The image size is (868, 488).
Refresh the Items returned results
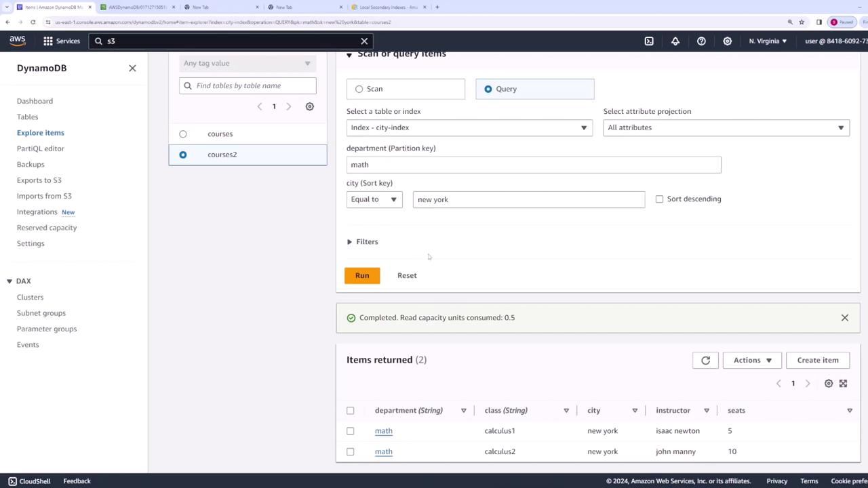coord(705,360)
